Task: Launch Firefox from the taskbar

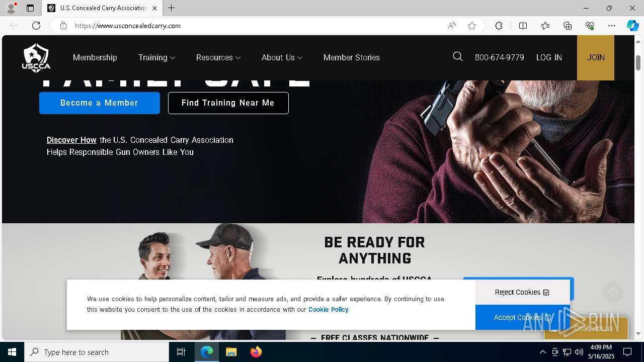Action: 256,352
